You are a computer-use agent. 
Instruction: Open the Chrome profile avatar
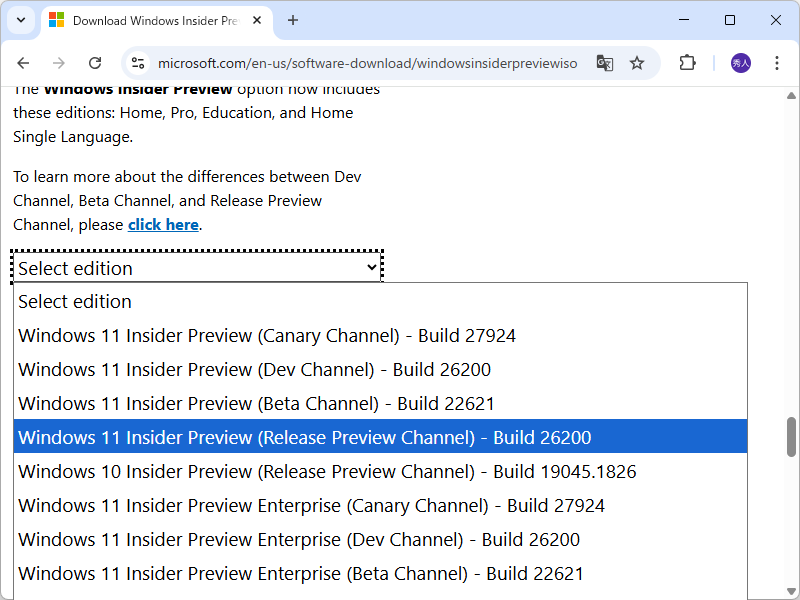tap(740, 63)
